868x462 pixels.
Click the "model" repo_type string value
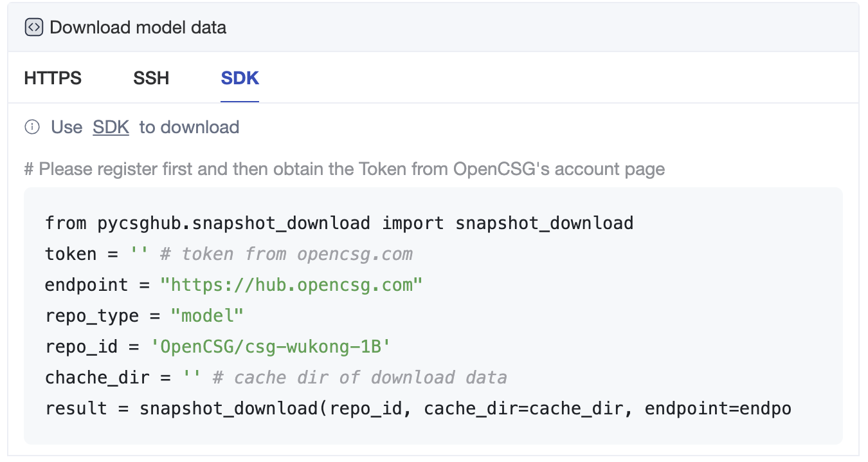pos(207,316)
